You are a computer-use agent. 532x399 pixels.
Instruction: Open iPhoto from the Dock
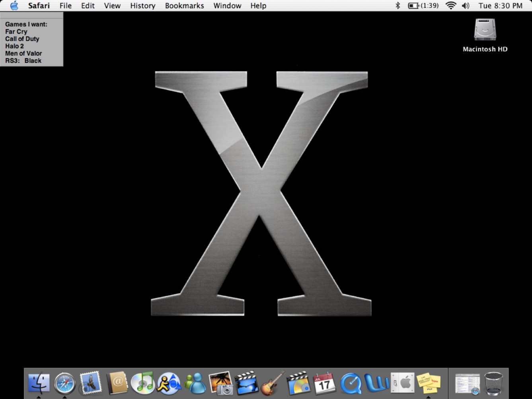point(221,383)
